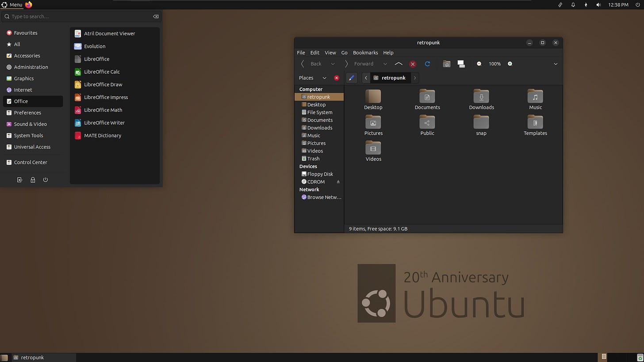Select the System Tools category
644x362 pixels.
point(33,136)
